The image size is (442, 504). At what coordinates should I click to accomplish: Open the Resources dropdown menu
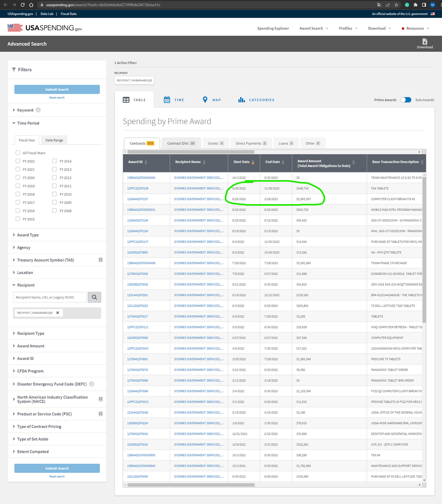point(416,28)
